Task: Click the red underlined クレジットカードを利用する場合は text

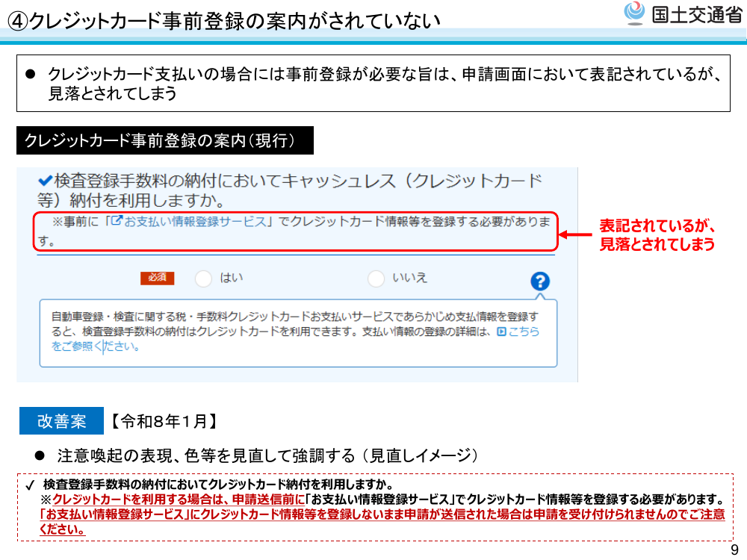Action: point(179,500)
